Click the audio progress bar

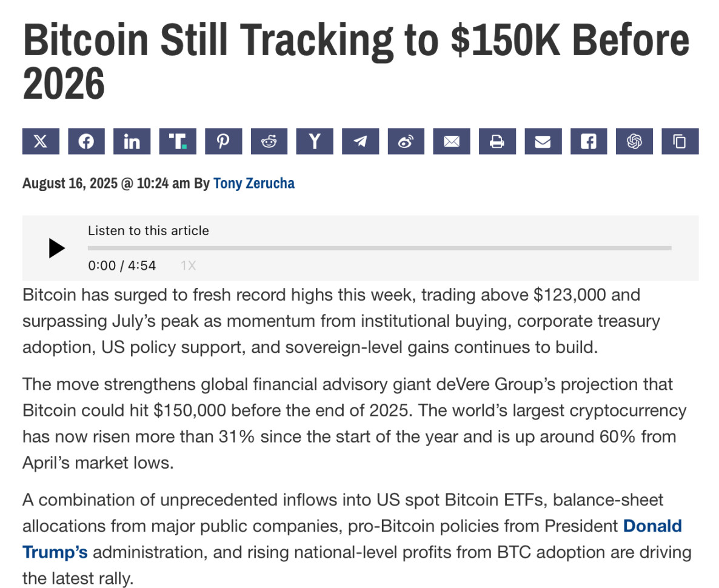point(379,248)
